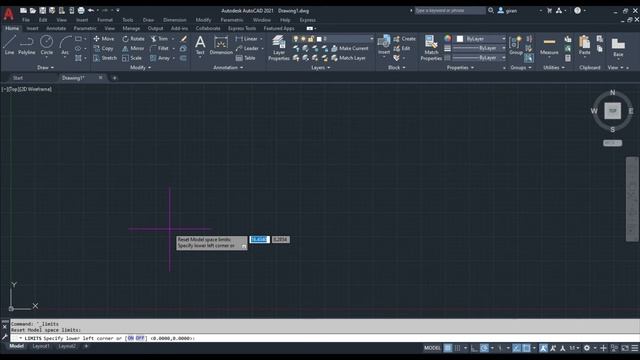Viewport: 640px width, 360px height.
Task: Switch to Layout1 tab
Action: (x=41, y=346)
